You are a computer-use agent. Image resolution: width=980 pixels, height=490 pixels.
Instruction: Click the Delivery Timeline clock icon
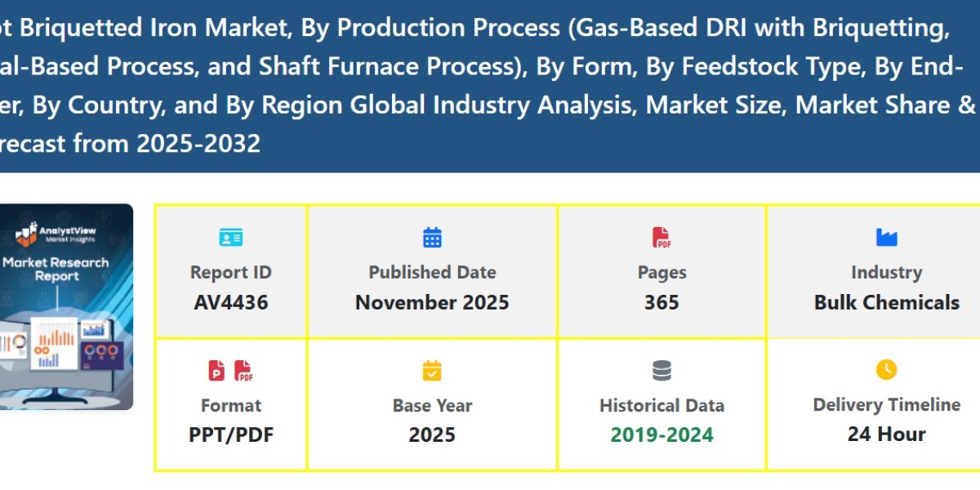[x=887, y=370]
